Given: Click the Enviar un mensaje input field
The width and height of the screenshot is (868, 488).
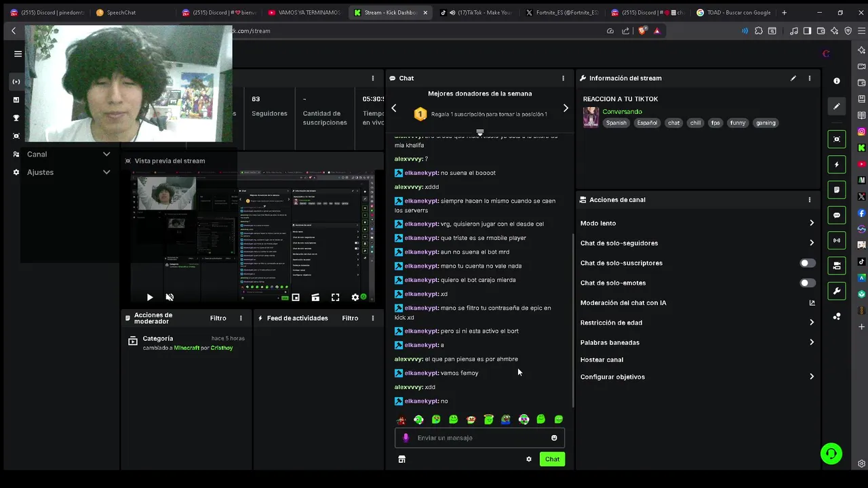Looking at the screenshot, I should pos(480,438).
